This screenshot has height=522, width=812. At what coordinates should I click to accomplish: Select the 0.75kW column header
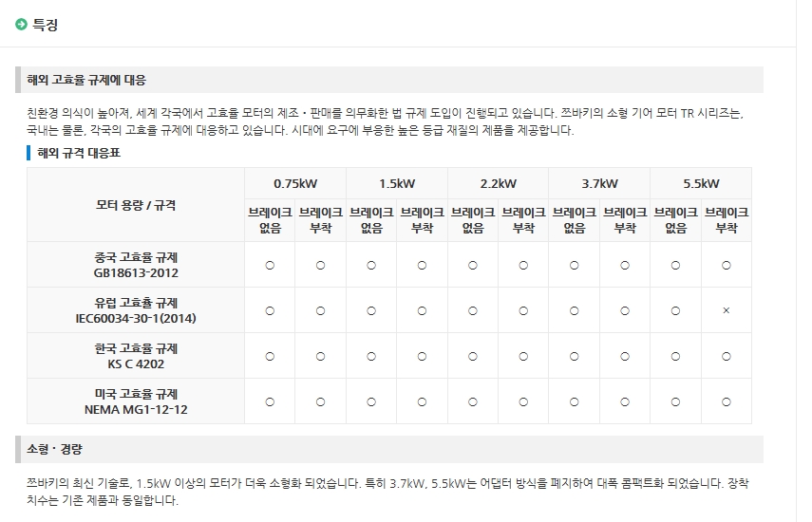pos(294,183)
